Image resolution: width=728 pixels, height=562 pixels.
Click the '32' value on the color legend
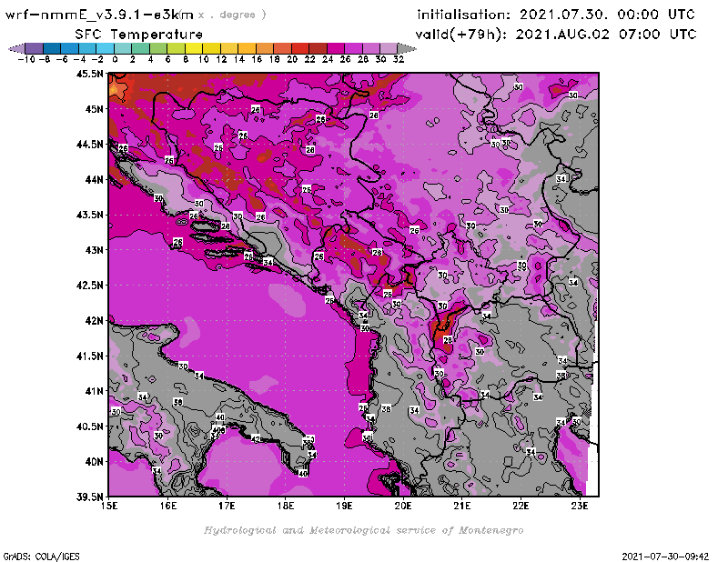[x=399, y=59]
